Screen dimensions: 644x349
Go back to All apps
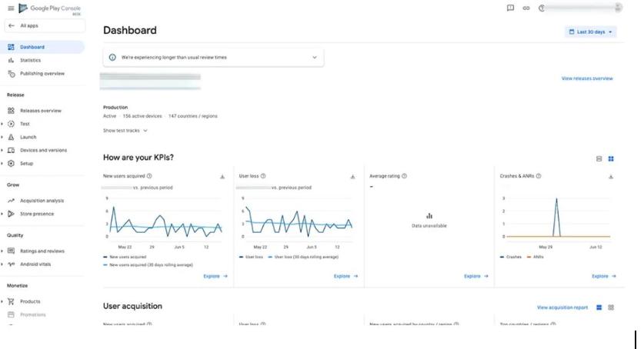pos(31,25)
